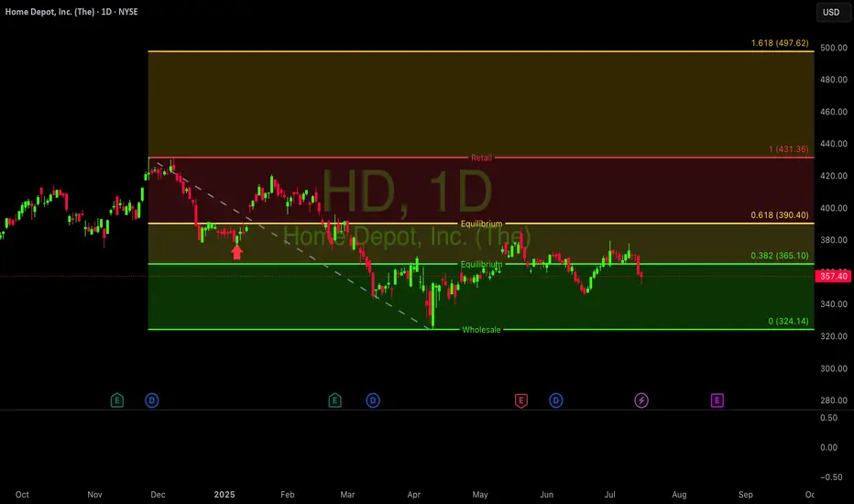This screenshot has height=504, width=854.
Task: Click the 380.00 price axis value
Action: point(834,240)
